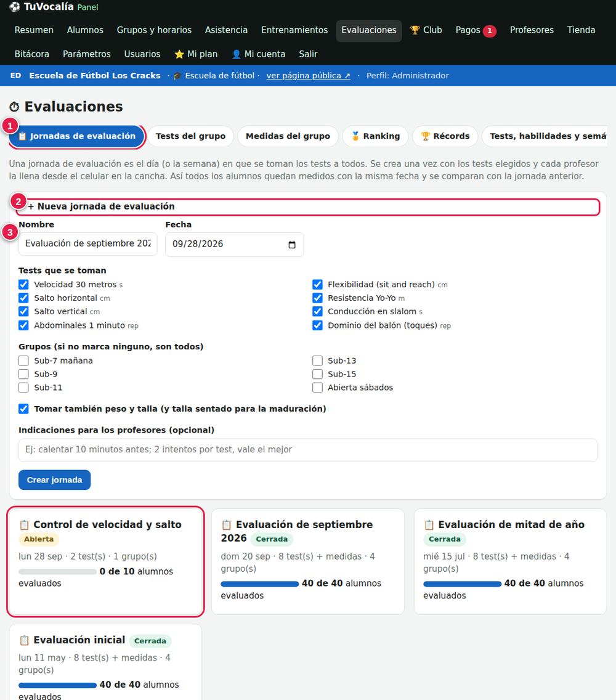Image resolution: width=616 pixels, height=700 pixels.
Task: Click the TuVocalía soccer ball logo
Action: pyautogui.click(x=15, y=7)
